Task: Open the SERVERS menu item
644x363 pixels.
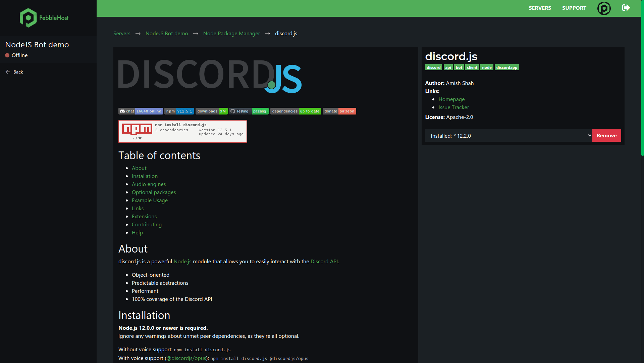Action: tap(540, 8)
